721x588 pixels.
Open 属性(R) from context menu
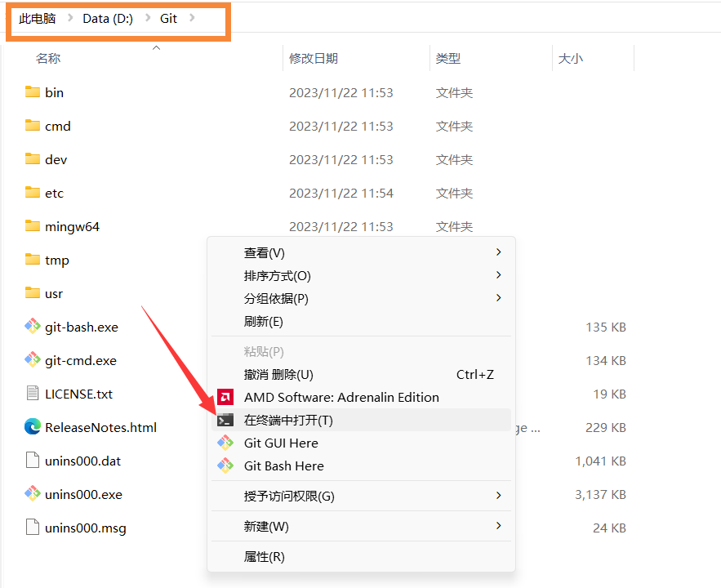[x=361, y=557]
